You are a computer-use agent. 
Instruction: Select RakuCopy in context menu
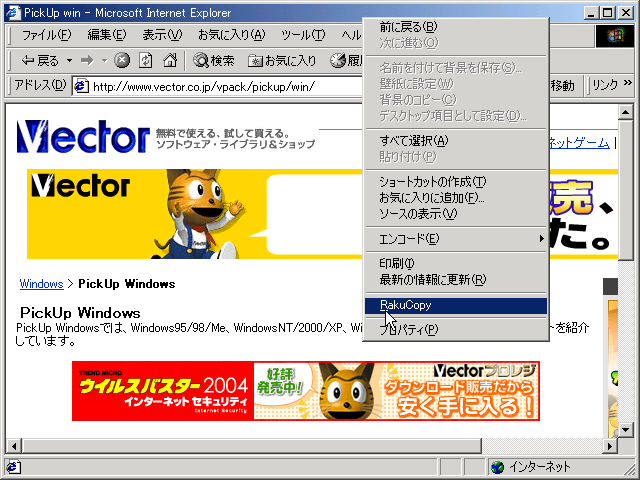point(456,305)
